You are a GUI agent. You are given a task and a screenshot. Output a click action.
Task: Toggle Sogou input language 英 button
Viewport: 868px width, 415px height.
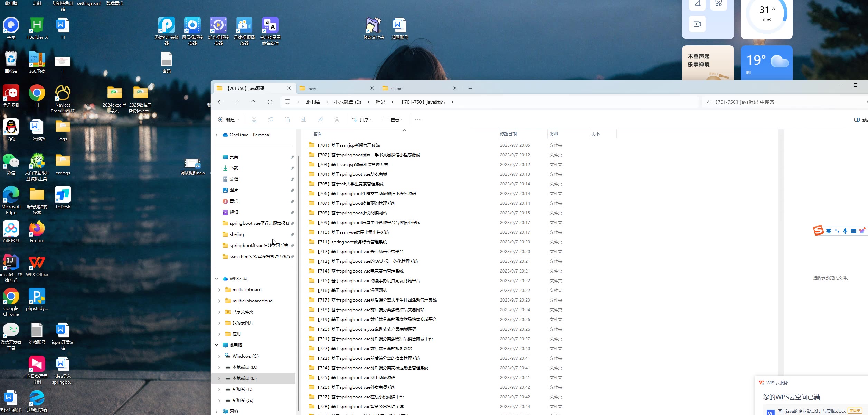pos(829,231)
